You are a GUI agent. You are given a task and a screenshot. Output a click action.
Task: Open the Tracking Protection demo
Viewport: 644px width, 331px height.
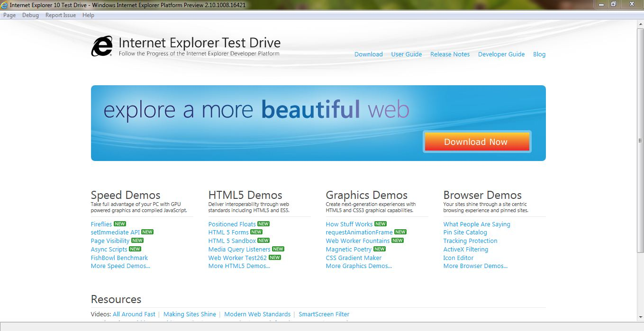point(470,241)
